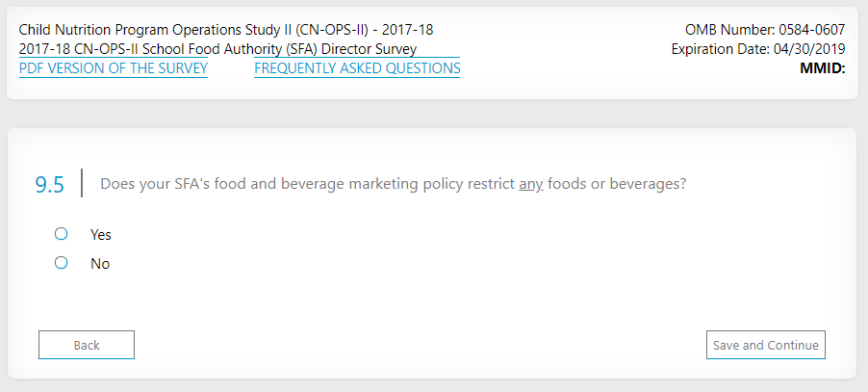Click the 'No' answer label text

(x=100, y=263)
